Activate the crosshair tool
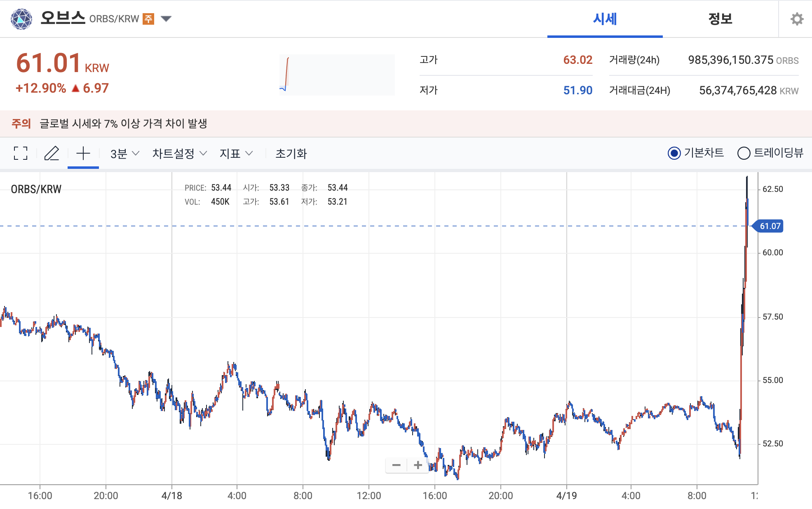Screen dimensions: 812x509 (x=83, y=153)
